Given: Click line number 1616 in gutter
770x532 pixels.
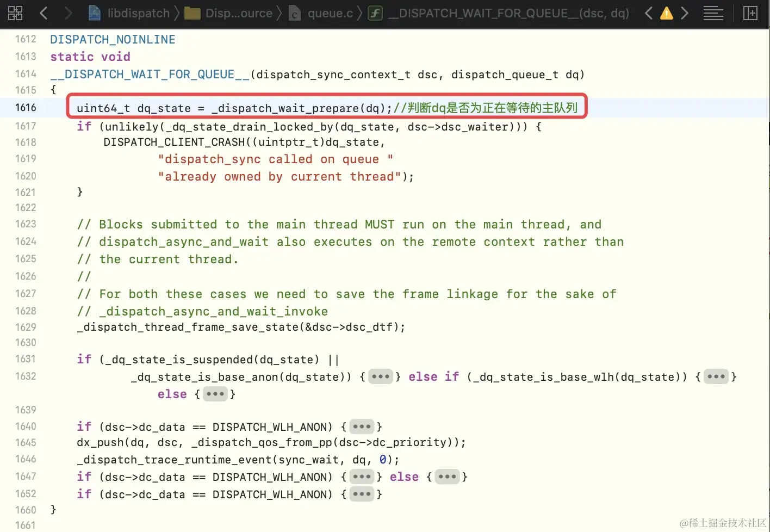Looking at the screenshot, I should coord(26,107).
